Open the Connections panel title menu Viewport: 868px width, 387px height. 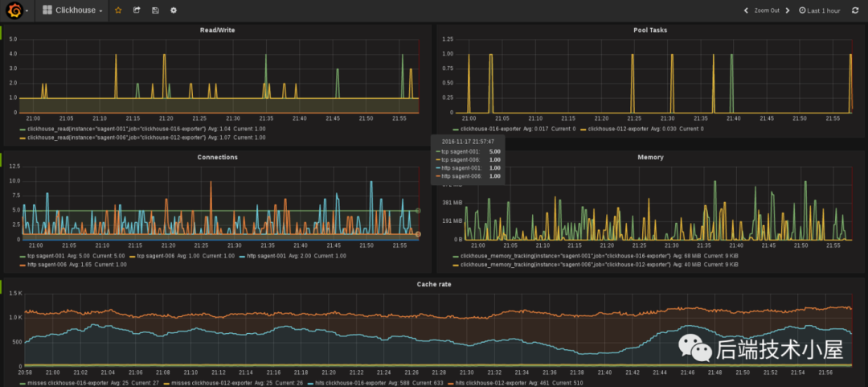[217, 157]
